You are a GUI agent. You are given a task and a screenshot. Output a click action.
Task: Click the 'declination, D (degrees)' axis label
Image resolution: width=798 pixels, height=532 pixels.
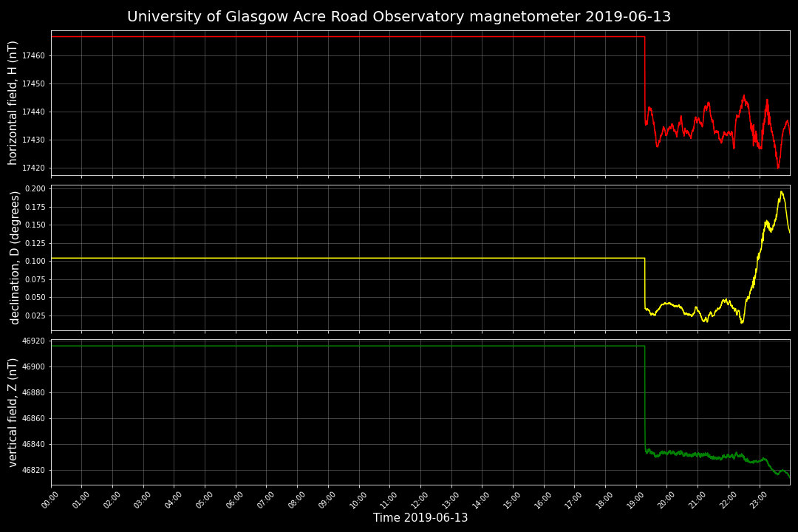coord(14,258)
